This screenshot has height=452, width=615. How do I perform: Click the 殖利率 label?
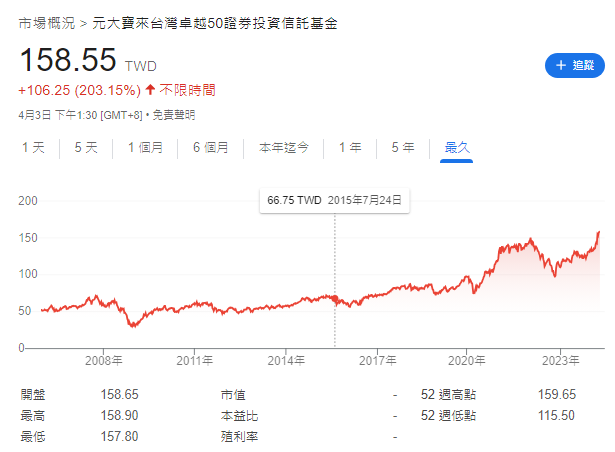coord(239,437)
